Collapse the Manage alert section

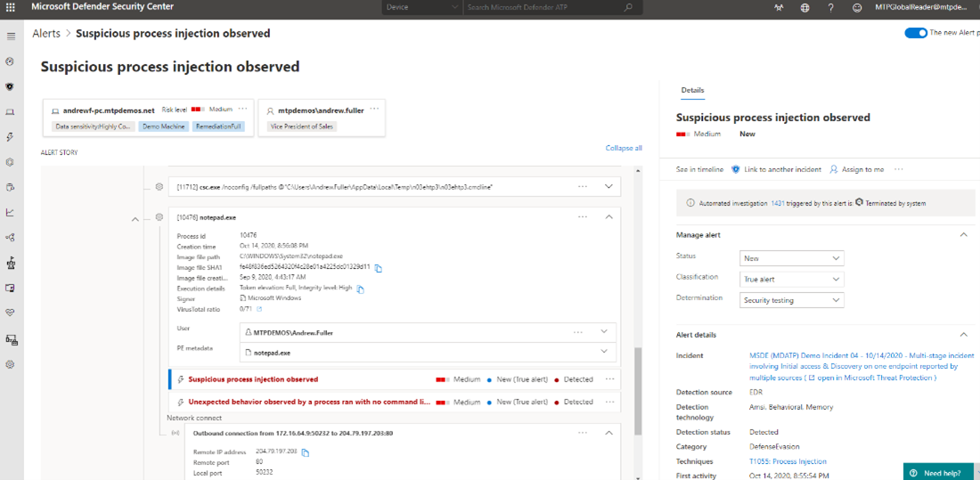coord(963,234)
